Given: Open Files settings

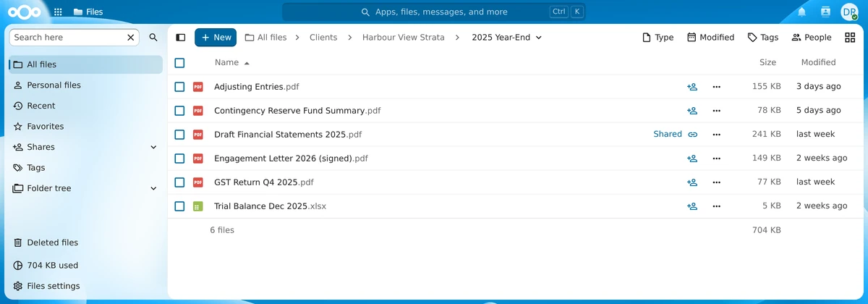Looking at the screenshot, I should (x=85, y=286).
